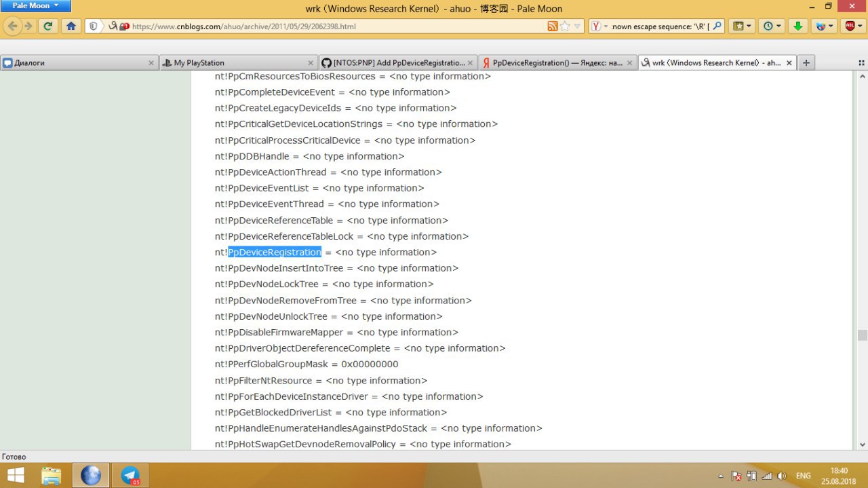
Task: Go forward with the Forward arrow button
Action: 28,26
